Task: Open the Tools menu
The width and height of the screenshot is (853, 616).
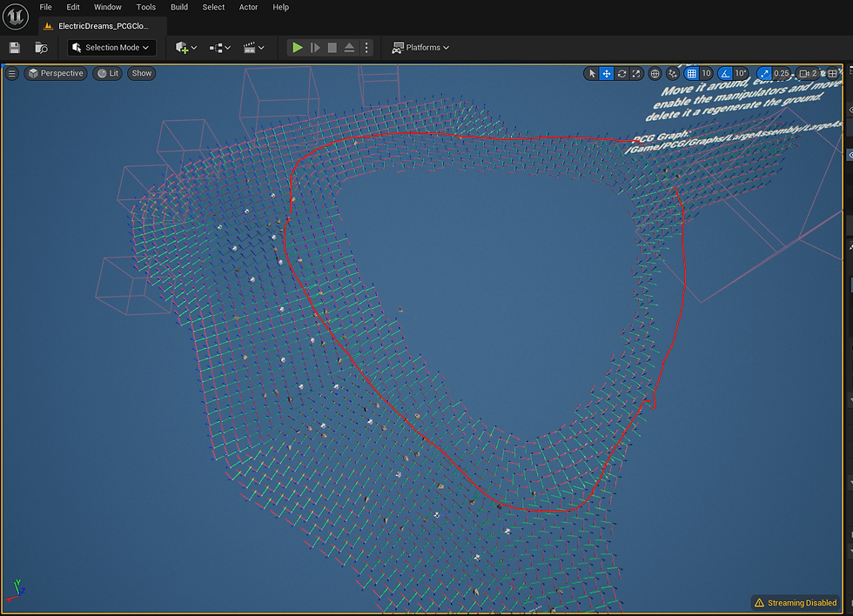Action: (146, 7)
